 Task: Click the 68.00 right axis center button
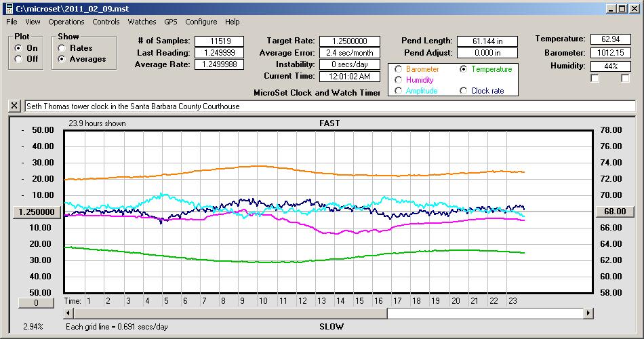point(615,212)
